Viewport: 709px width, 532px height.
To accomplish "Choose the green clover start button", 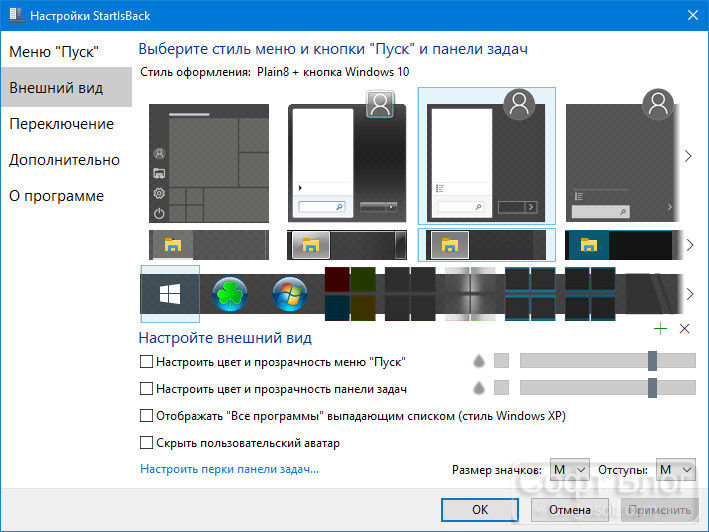I will [230, 294].
